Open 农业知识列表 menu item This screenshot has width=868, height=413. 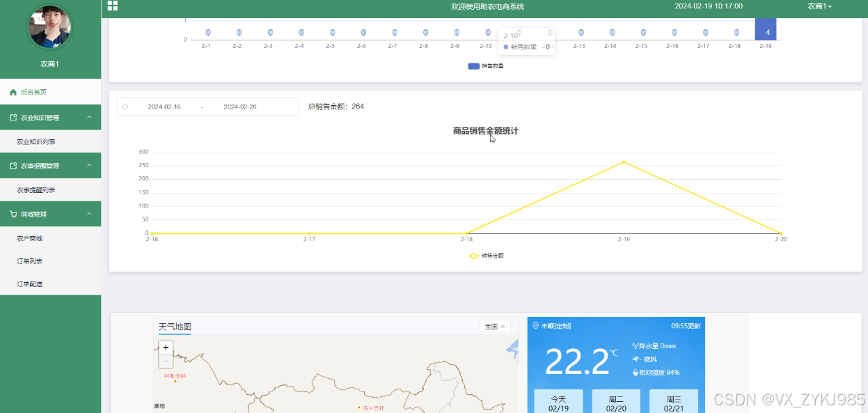tap(50, 142)
